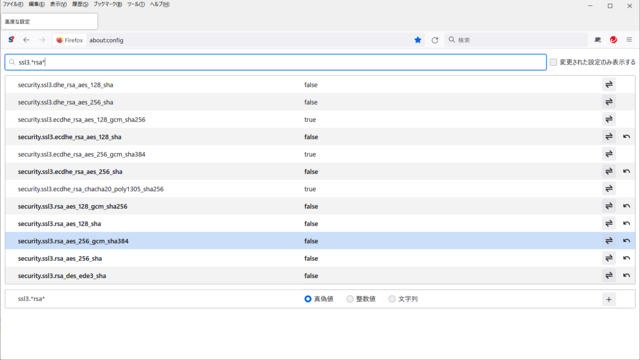The image size is (640, 360).
Task: Select the Boolean (真偽値) radio option
Action: coord(308,299)
